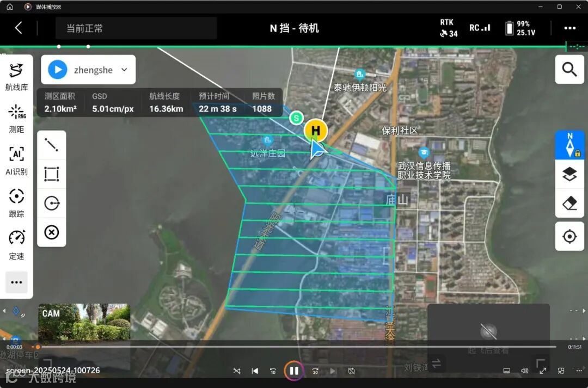Skip to previous track
The width and height of the screenshot is (588, 388).
[255, 371]
